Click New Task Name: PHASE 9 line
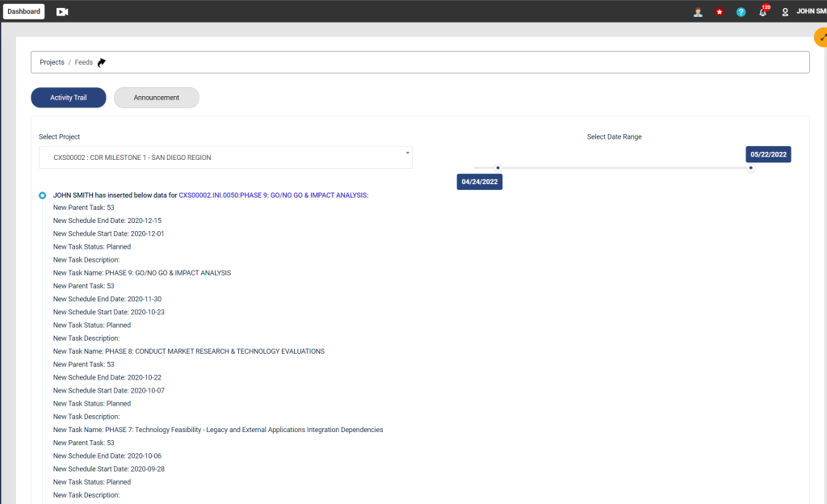This screenshot has height=504, width=827. (x=142, y=273)
